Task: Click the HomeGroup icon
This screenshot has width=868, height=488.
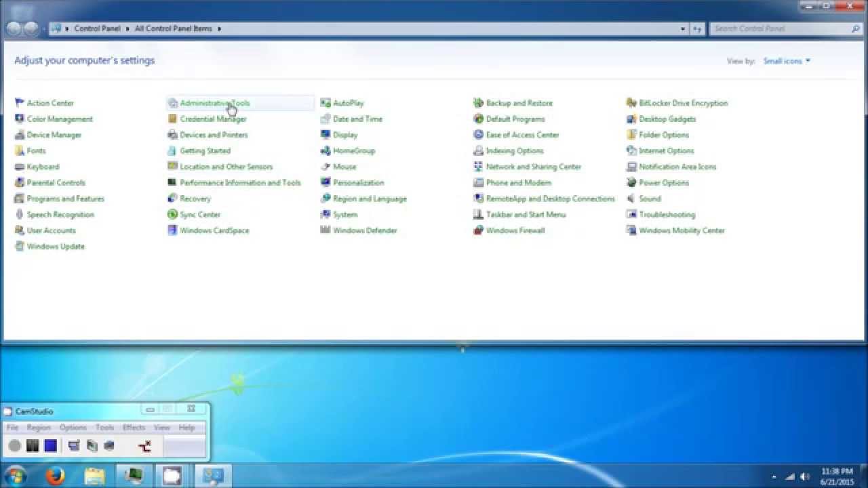Action: 325,150
